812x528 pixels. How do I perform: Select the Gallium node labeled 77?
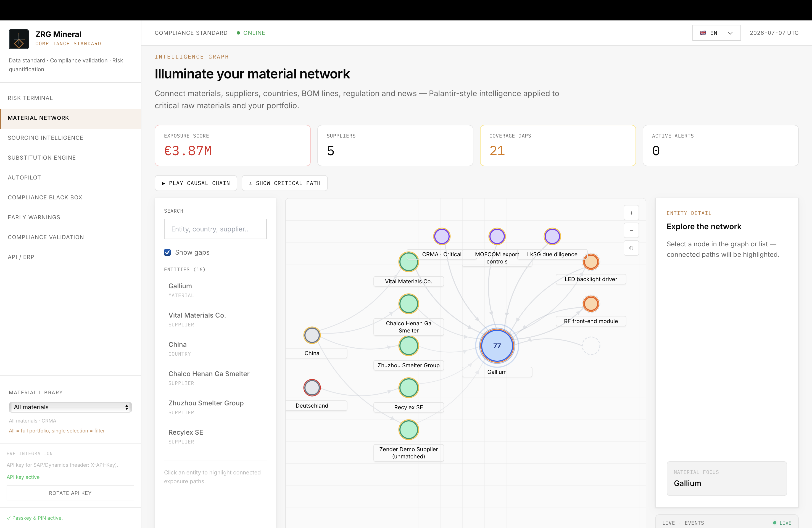click(497, 345)
